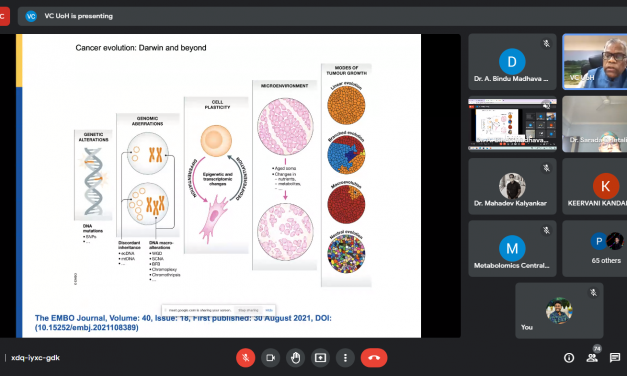Click the K avatar of KEERVANI KANDAL
The height and width of the screenshot is (376, 627).
tap(606, 186)
